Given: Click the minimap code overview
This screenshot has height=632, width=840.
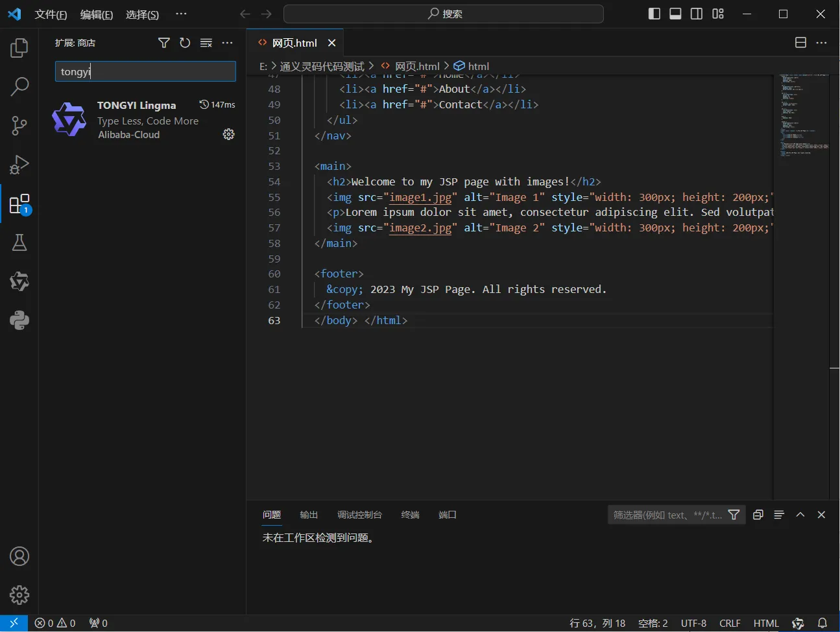Looking at the screenshot, I should [804, 115].
